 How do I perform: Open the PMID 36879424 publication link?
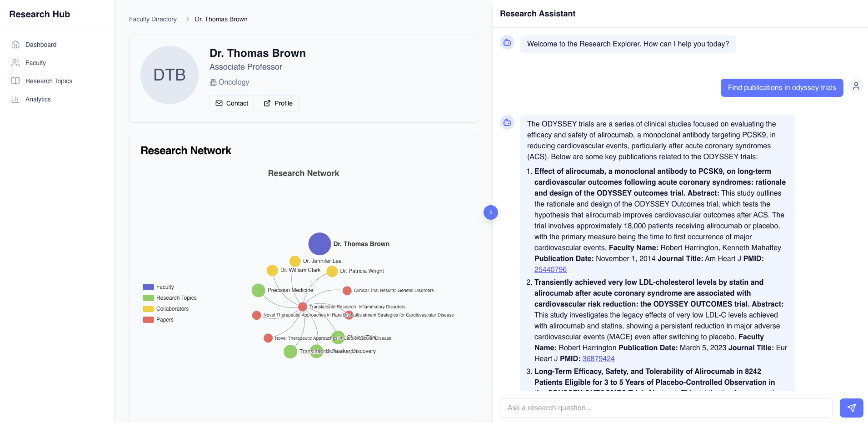tap(598, 358)
